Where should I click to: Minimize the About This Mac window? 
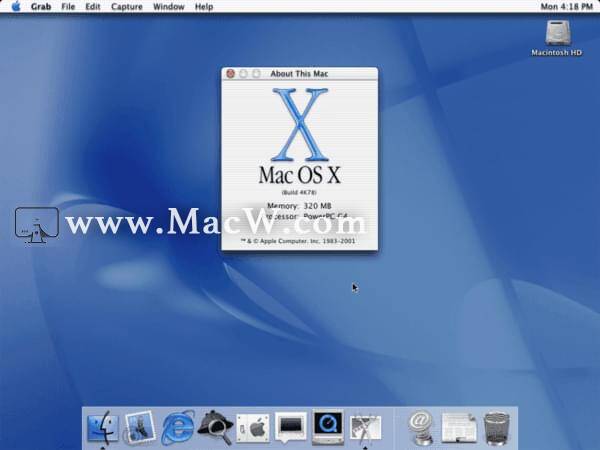(243, 73)
